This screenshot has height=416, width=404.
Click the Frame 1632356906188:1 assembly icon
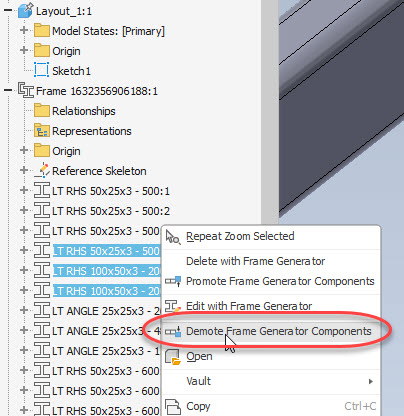coord(26,90)
